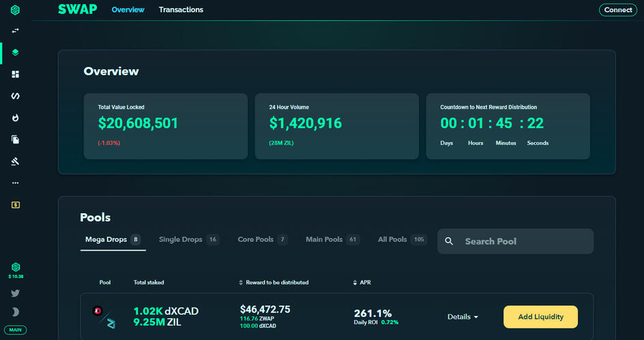Click the Pools section heading
The width and height of the screenshot is (644, 340).
(x=96, y=217)
